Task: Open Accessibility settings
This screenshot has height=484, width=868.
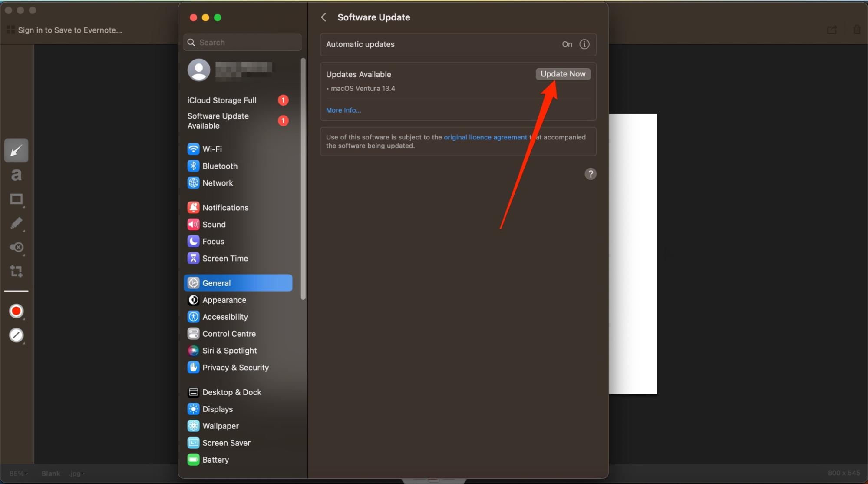Action: click(238, 317)
